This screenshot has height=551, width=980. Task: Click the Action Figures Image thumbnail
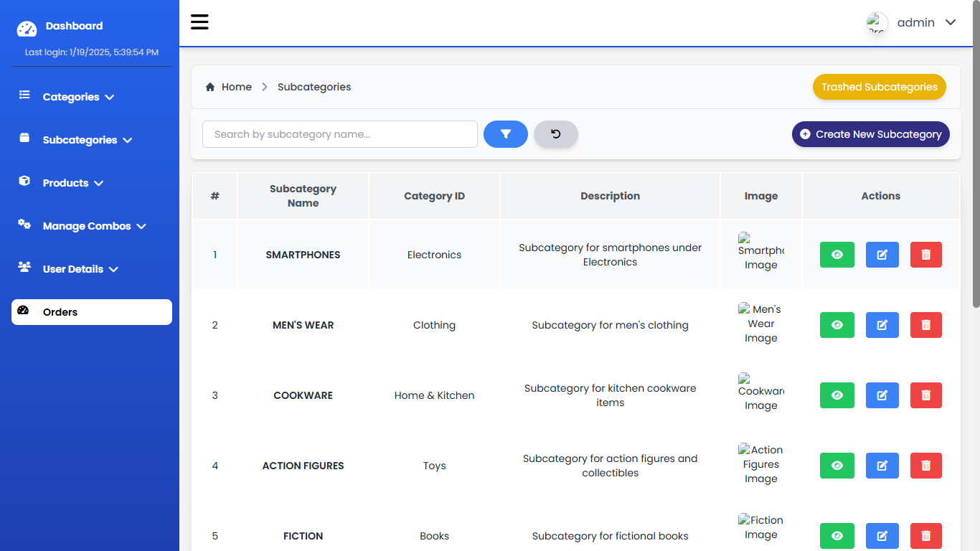pos(761,464)
